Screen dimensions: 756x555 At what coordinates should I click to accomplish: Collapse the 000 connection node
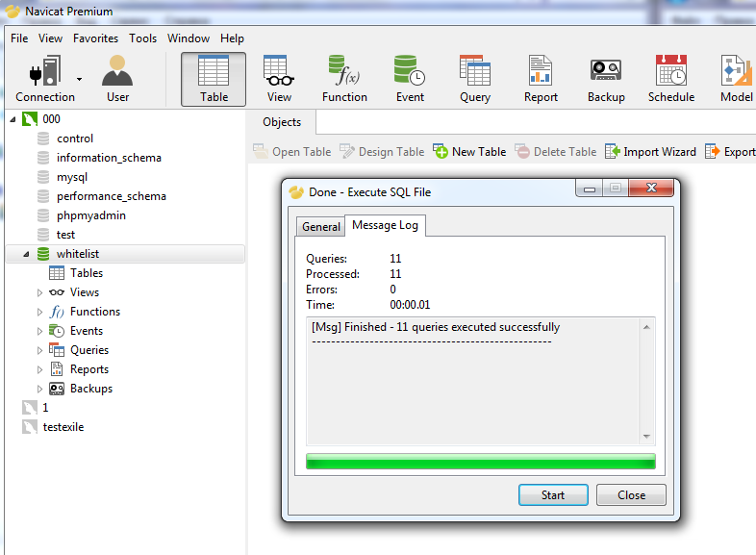13,119
